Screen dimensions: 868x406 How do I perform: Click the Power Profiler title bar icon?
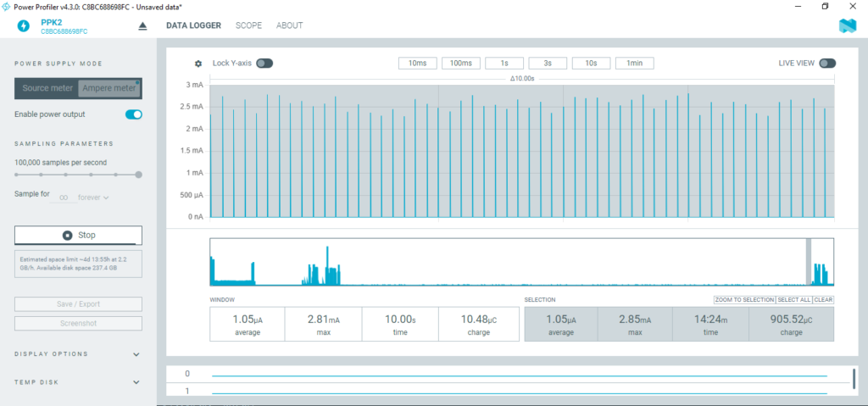[7, 6]
